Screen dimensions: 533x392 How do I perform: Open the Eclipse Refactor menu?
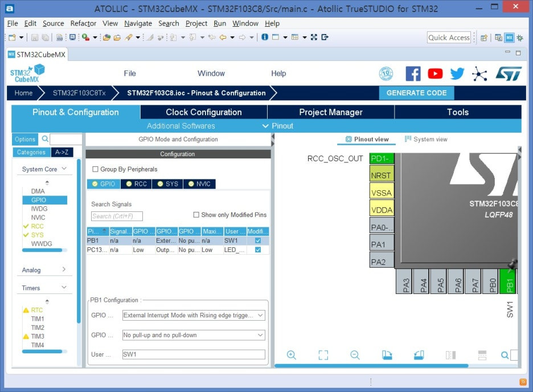83,23
